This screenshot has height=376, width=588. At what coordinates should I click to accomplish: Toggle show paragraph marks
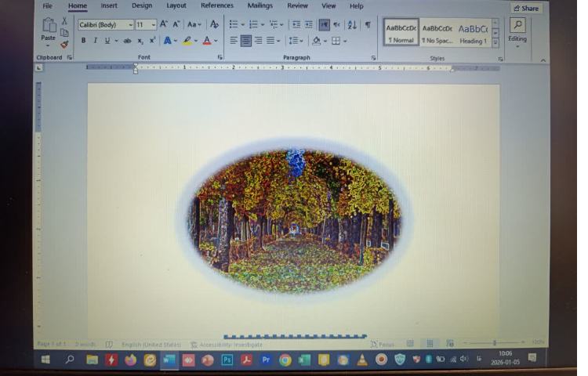[x=367, y=25]
